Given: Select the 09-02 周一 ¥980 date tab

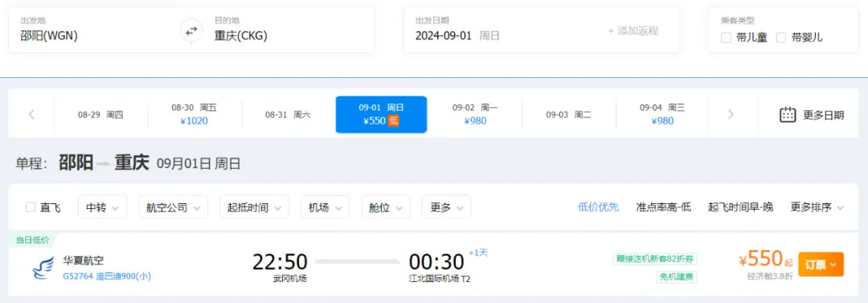Looking at the screenshot, I should point(475,115).
